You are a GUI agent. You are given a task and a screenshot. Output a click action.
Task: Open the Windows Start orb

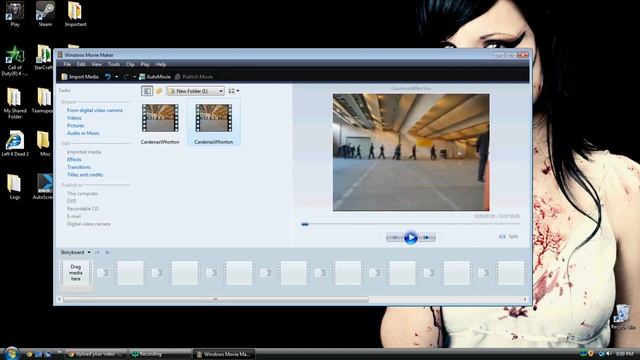[11, 353]
